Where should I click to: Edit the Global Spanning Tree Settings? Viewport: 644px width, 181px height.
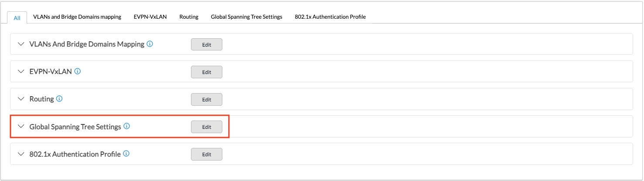click(207, 127)
